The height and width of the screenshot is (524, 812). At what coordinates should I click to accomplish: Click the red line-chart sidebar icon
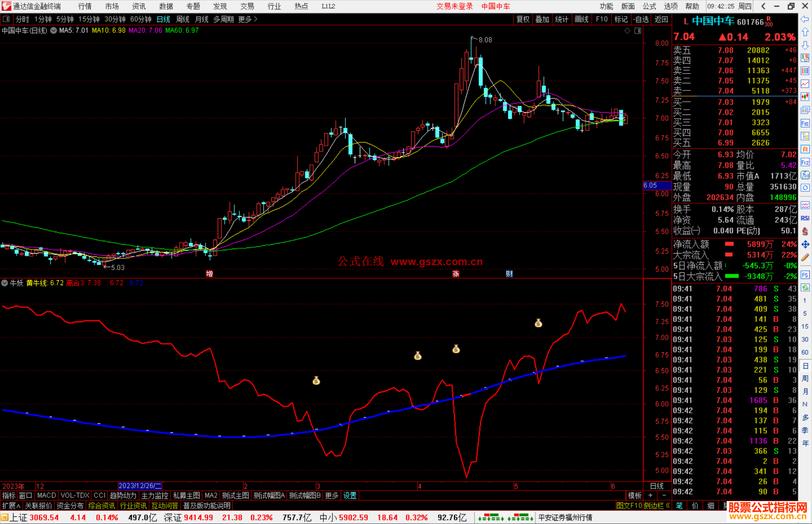coord(805,84)
